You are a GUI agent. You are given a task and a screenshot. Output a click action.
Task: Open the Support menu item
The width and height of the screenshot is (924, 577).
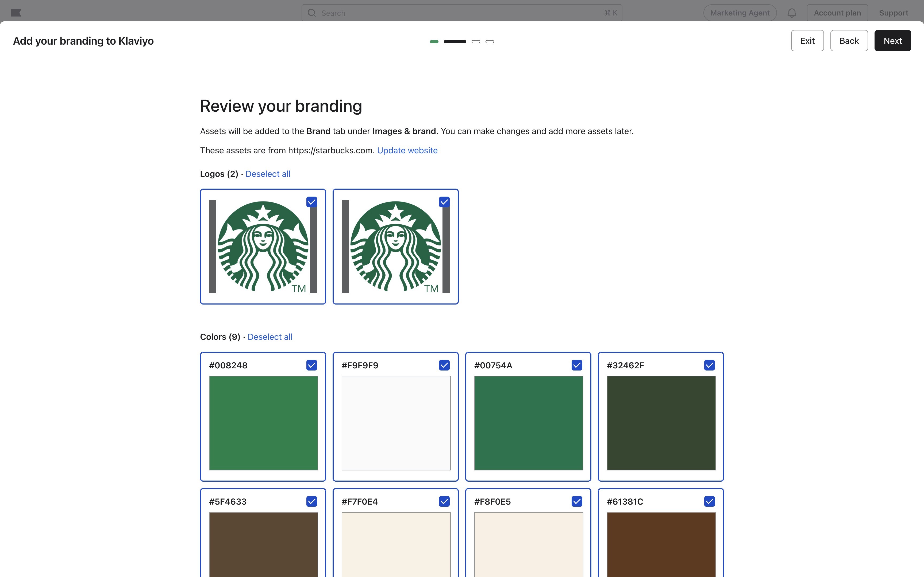pyautogui.click(x=894, y=13)
